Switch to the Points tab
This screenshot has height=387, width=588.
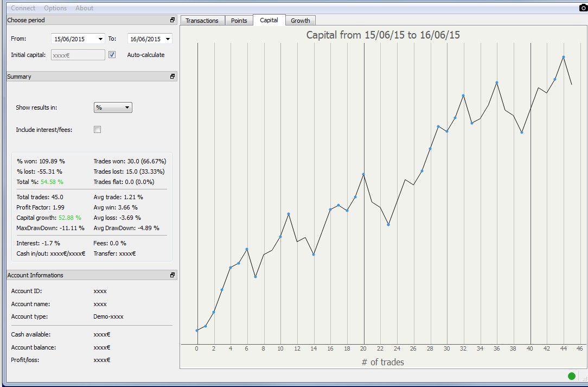tap(239, 21)
